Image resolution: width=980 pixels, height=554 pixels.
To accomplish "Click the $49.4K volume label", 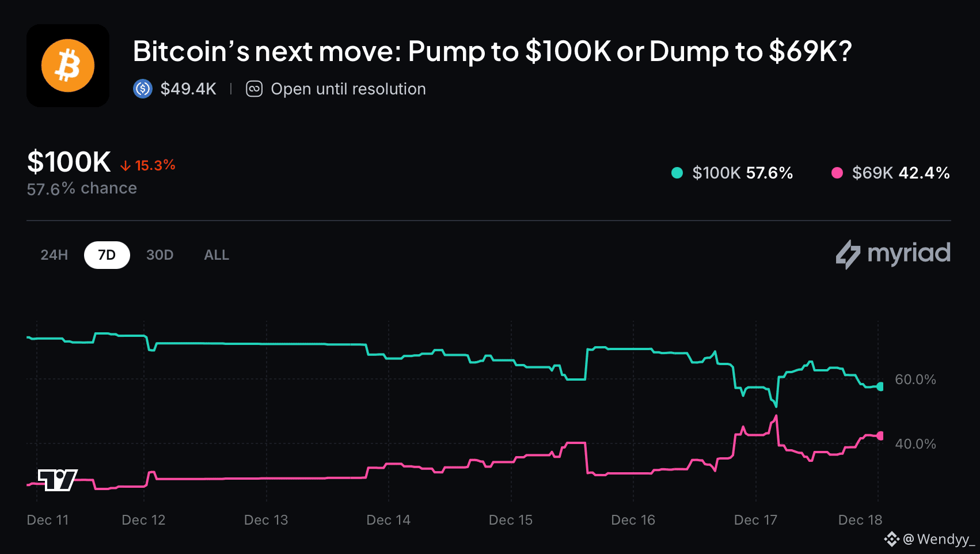I will [188, 89].
